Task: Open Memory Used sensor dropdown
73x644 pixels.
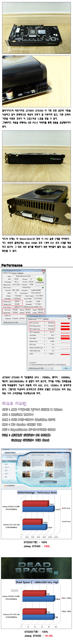Action: (x=45, y=341)
